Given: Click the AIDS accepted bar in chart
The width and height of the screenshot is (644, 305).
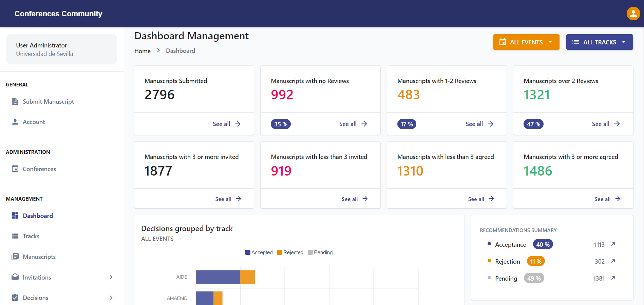Looking at the screenshot, I should click(218, 277).
